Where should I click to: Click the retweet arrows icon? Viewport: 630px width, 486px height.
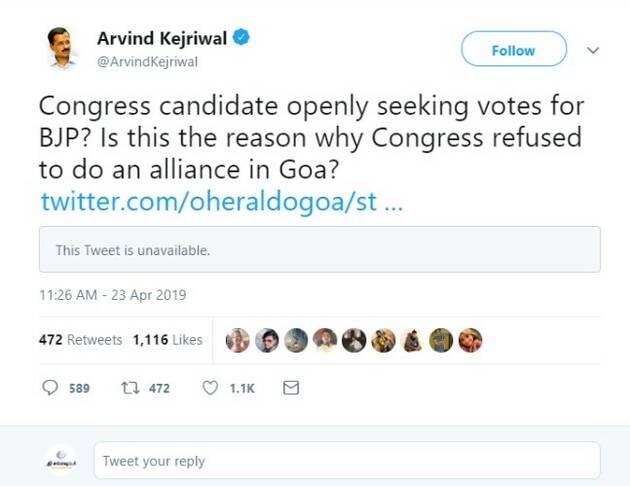(128, 388)
